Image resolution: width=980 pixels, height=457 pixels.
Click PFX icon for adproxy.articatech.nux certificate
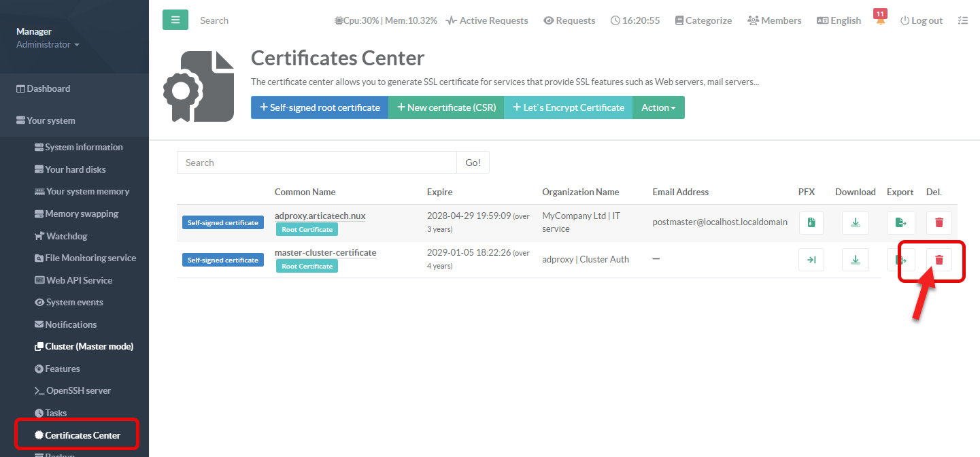click(x=811, y=222)
